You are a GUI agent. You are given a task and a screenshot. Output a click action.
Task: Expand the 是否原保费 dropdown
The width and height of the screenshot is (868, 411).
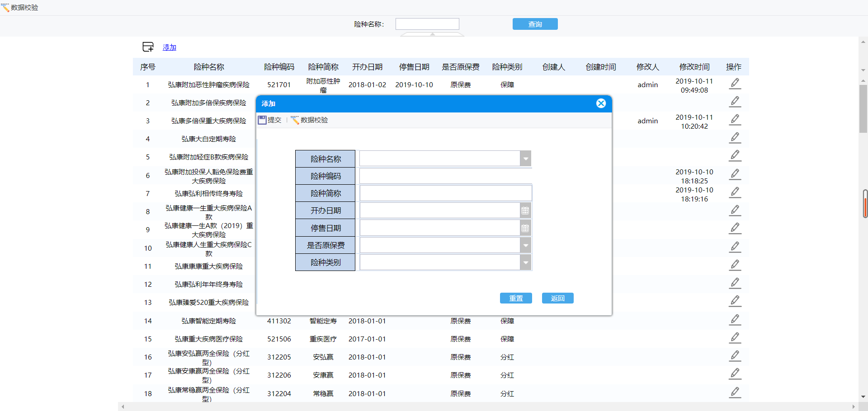[x=525, y=245]
